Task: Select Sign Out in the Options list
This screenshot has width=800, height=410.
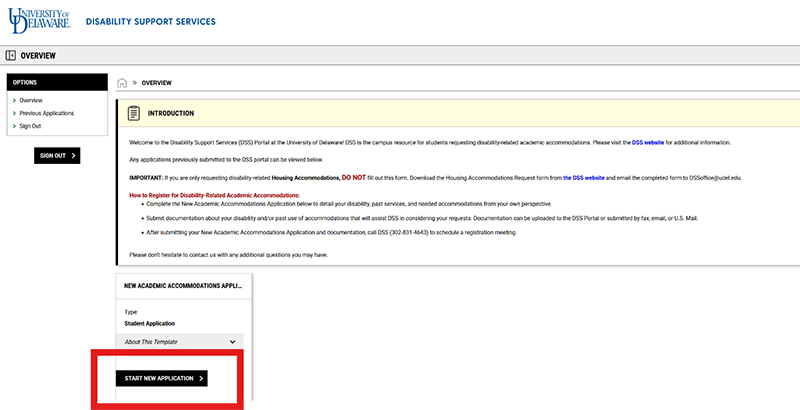Action: (30, 126)
